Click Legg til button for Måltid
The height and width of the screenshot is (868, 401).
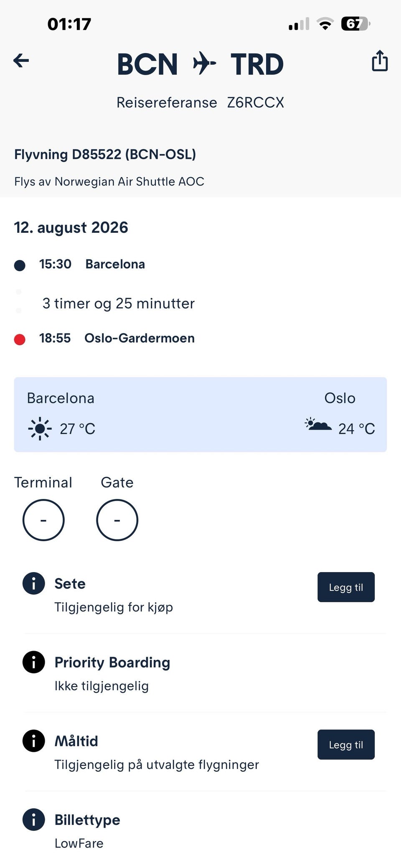coord(346,745)
